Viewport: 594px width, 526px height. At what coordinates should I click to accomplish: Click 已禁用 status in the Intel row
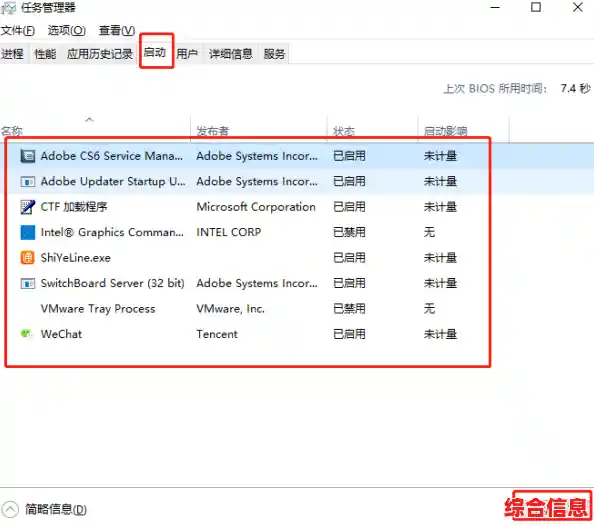tap(349, 232)
